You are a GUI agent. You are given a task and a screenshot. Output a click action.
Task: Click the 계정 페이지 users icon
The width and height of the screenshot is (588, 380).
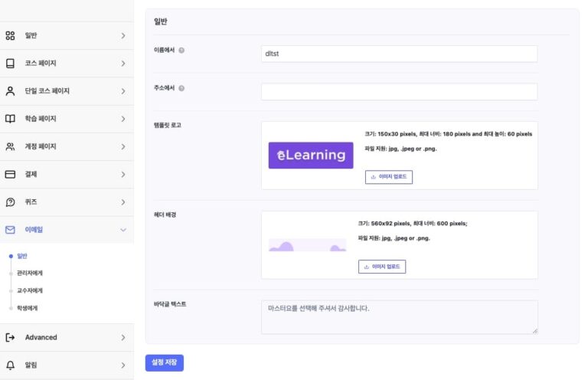(11, 146)
